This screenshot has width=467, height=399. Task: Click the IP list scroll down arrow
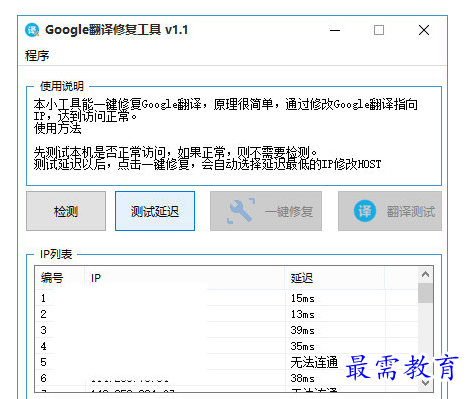point(425,383)
